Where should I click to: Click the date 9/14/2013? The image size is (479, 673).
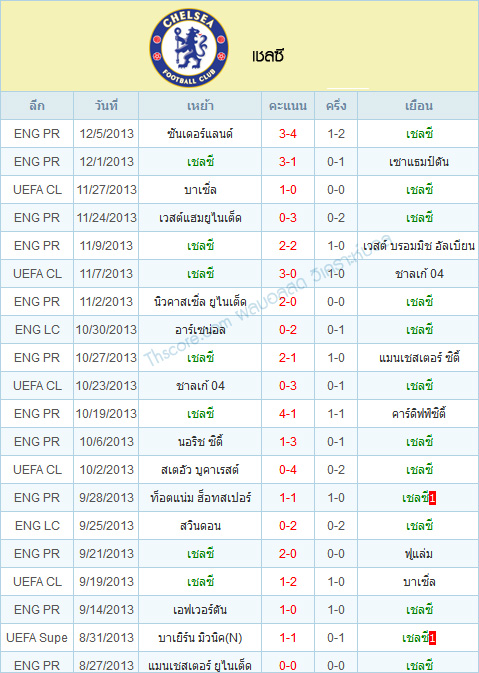[106, 609]
